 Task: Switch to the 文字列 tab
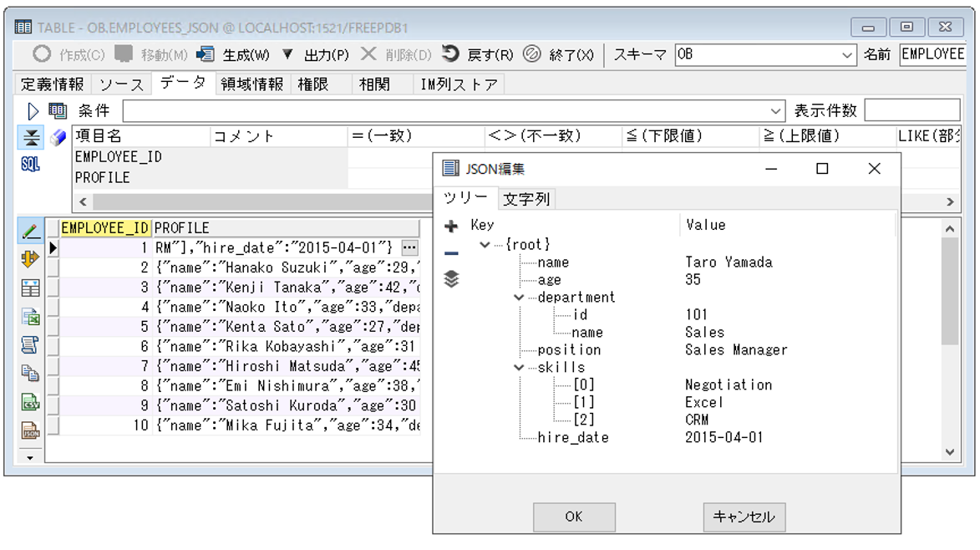[x=526, y=199]
